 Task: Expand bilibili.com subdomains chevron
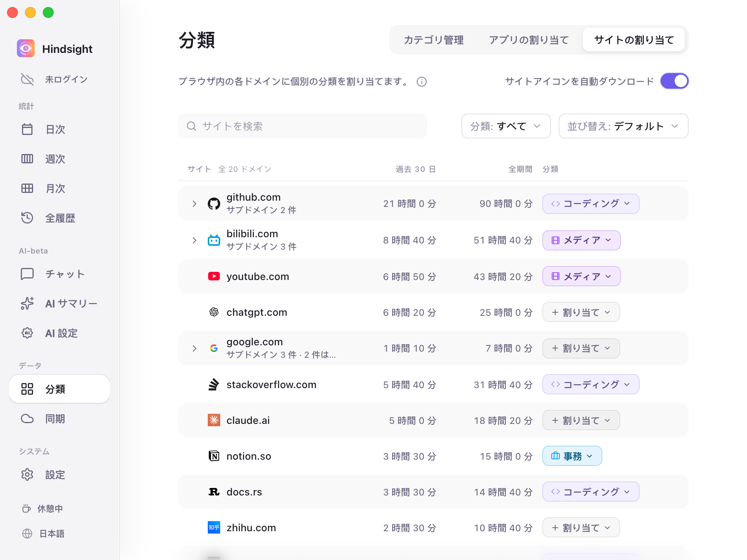(x=195, y=240)
